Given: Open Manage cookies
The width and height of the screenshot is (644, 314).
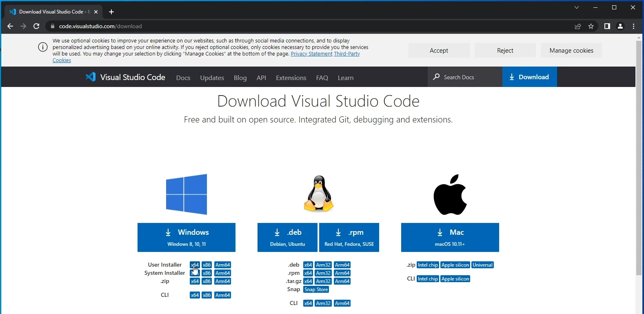Looking at the screenshot, I should tap(571, 51).
